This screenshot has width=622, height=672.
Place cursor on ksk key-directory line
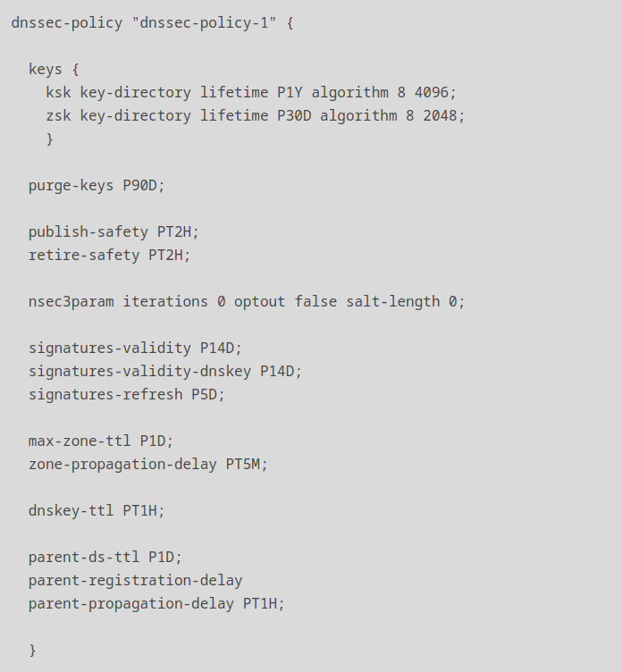pos(251,93)
